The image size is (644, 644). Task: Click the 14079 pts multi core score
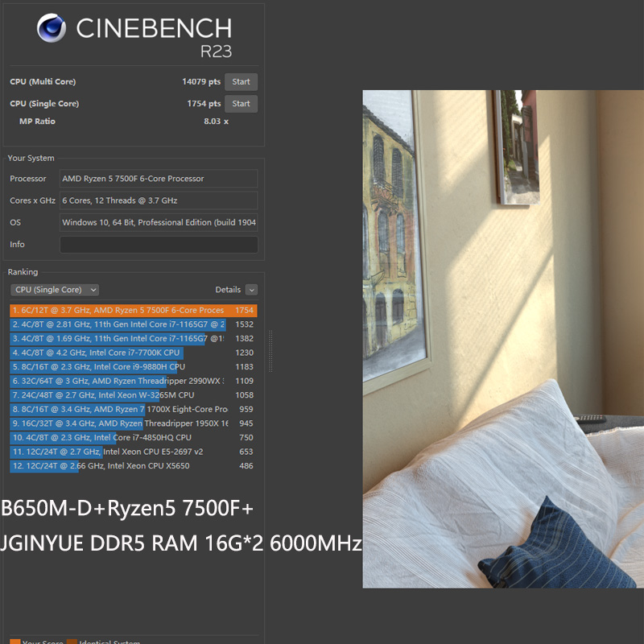click(201, 82)
